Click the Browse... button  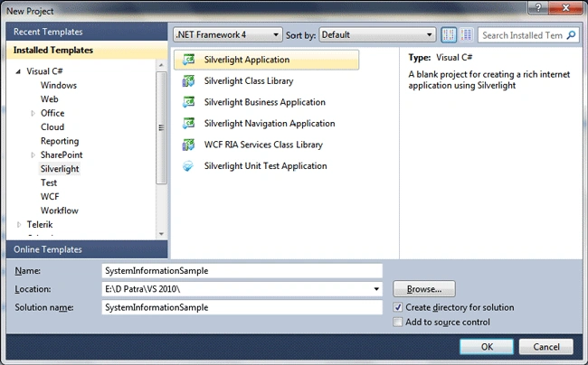pos(424,289)
